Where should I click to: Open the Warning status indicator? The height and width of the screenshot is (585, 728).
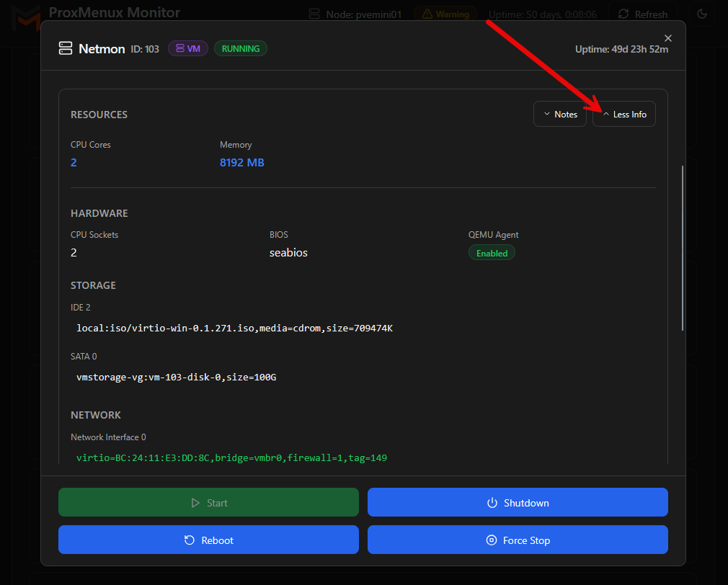[x=445, y=14]
